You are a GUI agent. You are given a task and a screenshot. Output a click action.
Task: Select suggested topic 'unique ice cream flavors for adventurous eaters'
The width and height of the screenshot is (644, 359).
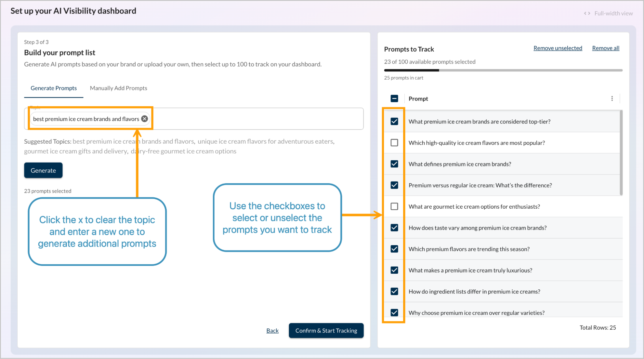point(266,141)
